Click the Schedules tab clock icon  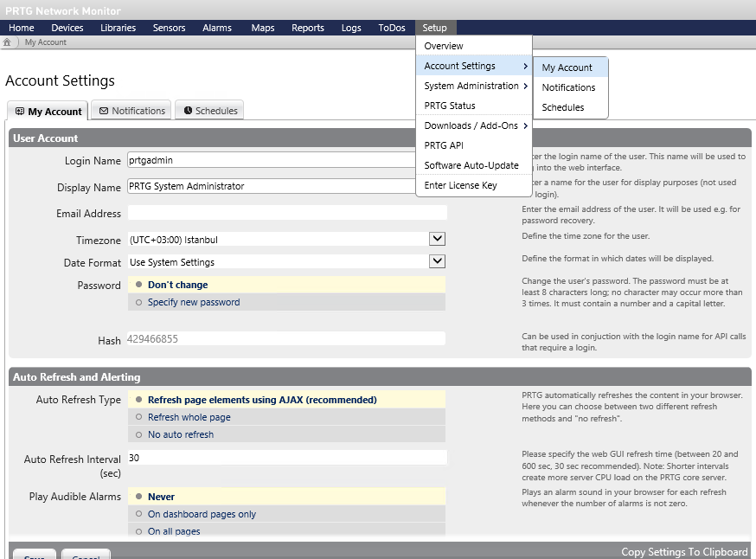click(188, 111)
